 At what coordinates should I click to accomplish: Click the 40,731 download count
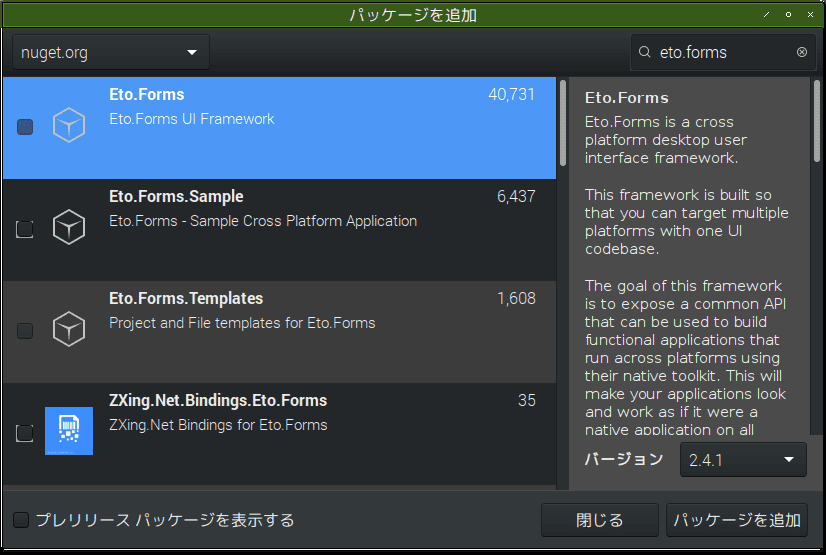click(x=511, y=95)
